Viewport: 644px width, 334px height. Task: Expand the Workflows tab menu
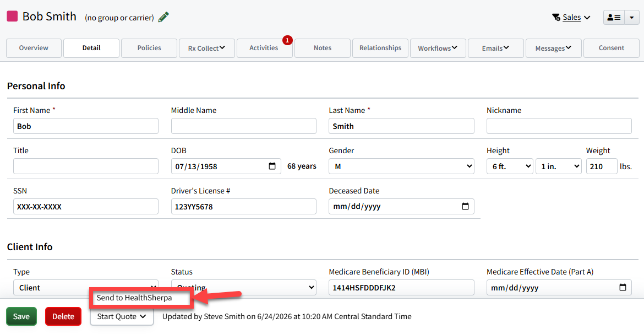coord(438,48)
